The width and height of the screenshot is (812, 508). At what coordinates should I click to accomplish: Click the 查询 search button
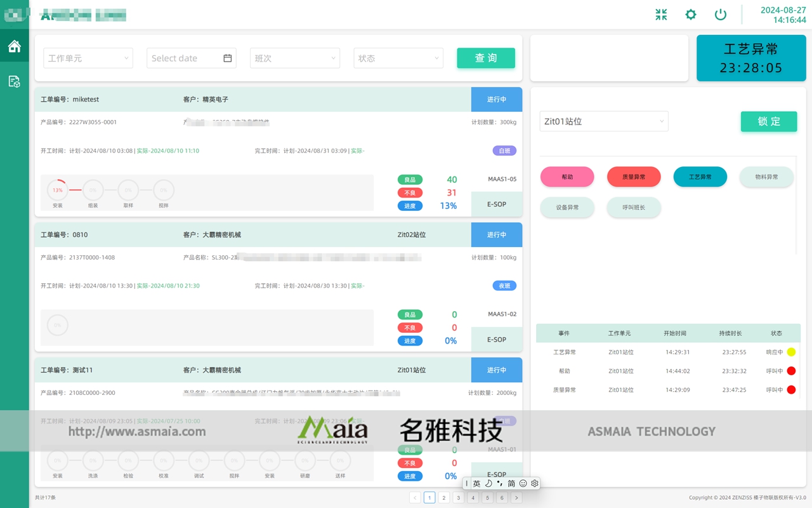click(486, 58)
